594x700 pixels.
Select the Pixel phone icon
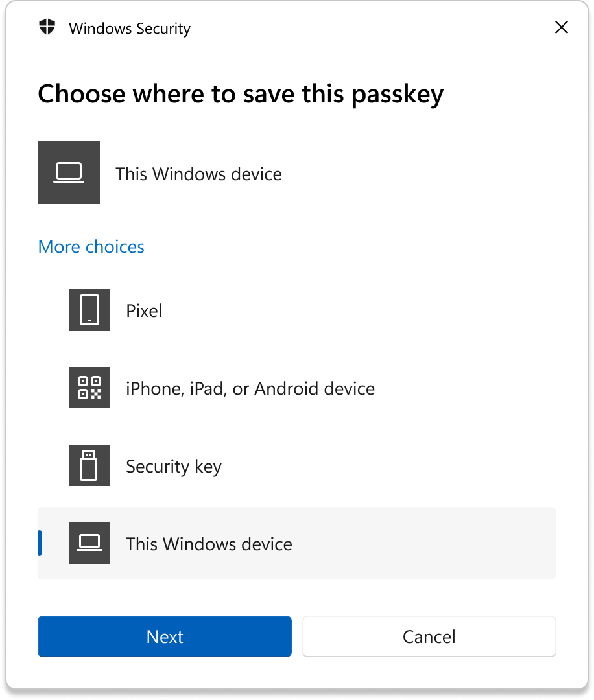[89, 310]
